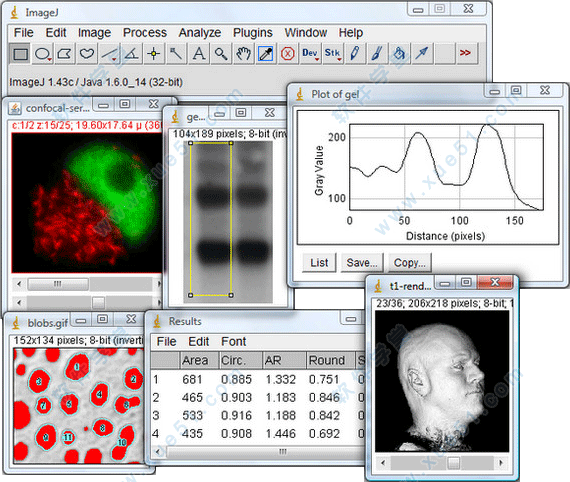Click top-left handle of gel selection rectangle
570x482 pixels.
point(190,143)
